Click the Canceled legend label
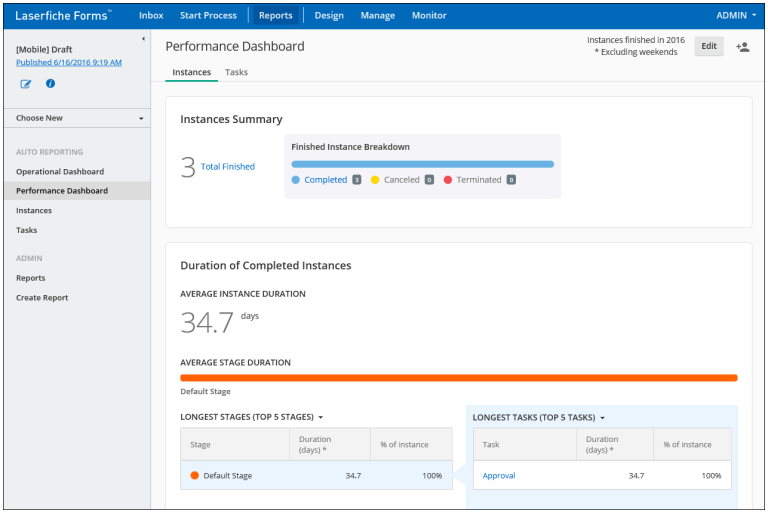 click(x=402, y=180)
